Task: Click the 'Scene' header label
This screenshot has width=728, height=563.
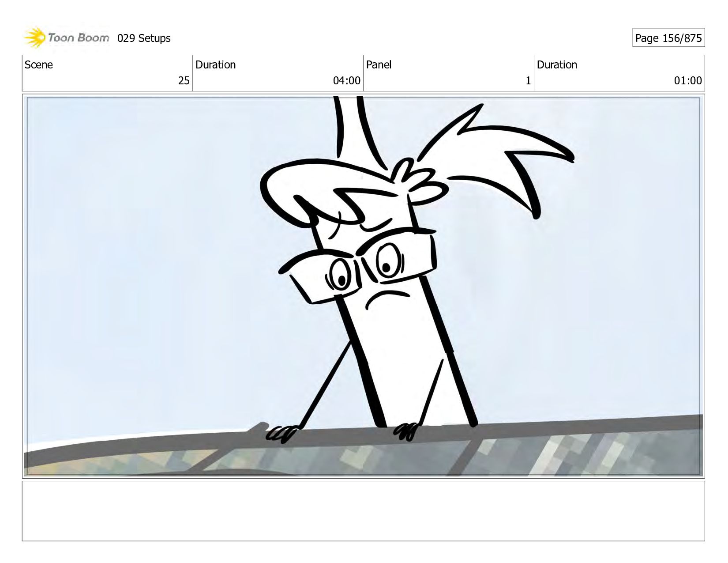Action: point(39,65)
